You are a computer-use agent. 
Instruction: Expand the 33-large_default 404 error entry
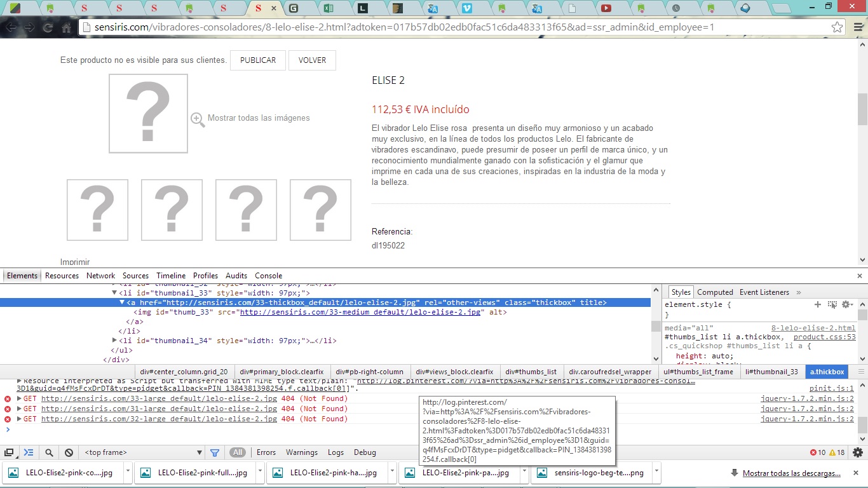click(x=19, y=399)
